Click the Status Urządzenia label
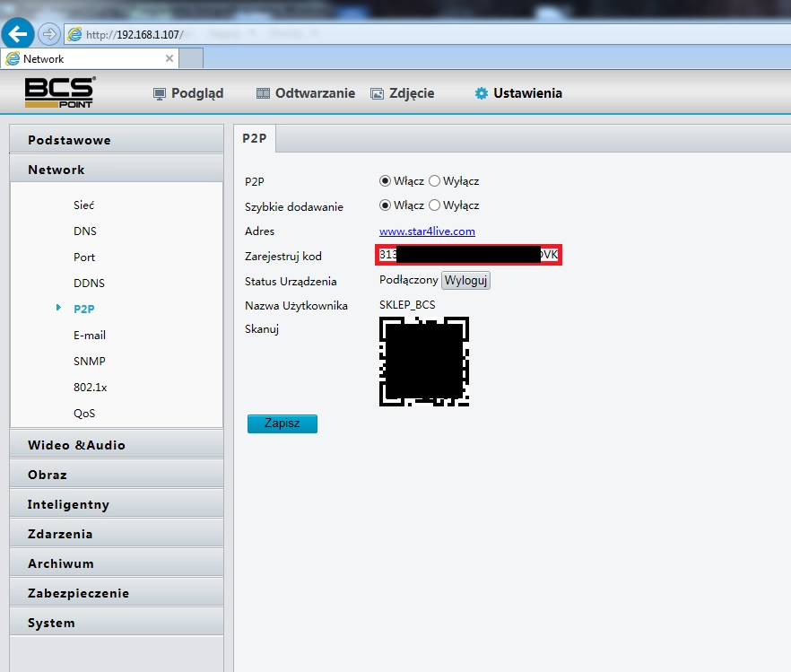The image size is (791, 672). [x=291, y=282]
